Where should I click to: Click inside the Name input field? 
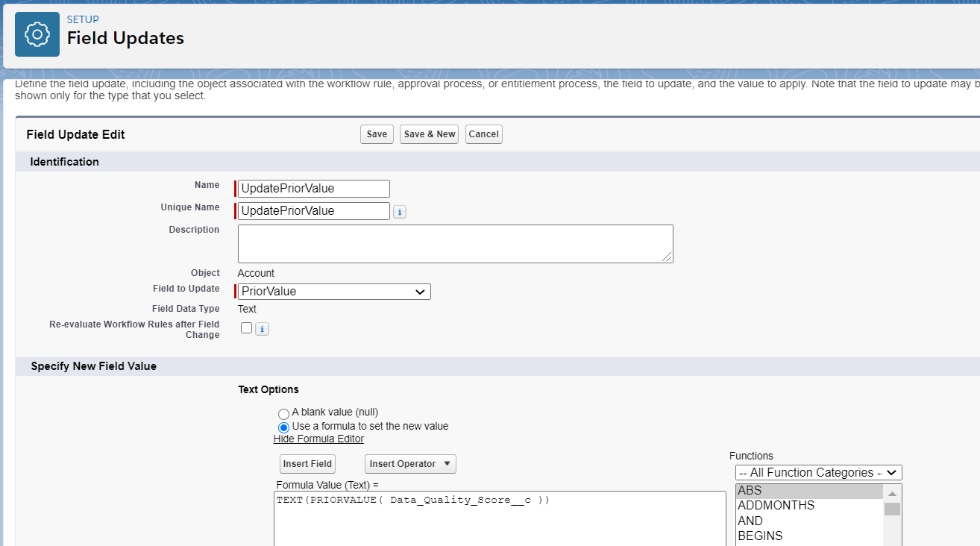click(x=312, y=188)
